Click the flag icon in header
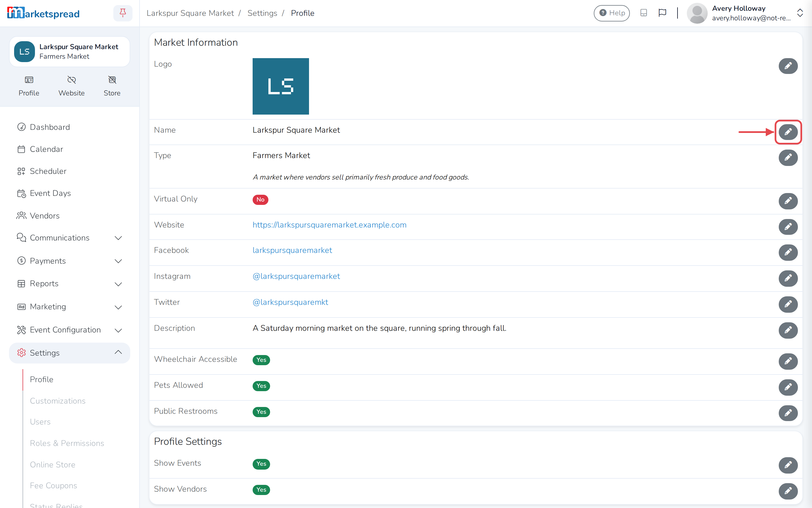The image size is (812, 508). (x=662, y=13)
